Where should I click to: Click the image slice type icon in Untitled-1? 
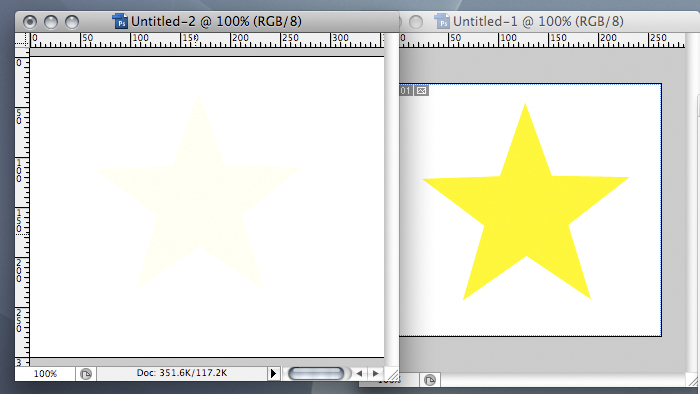(x=421, y=91)
